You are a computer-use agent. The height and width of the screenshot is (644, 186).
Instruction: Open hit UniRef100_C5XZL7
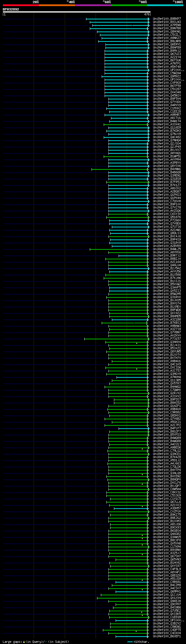coord(167,35)
